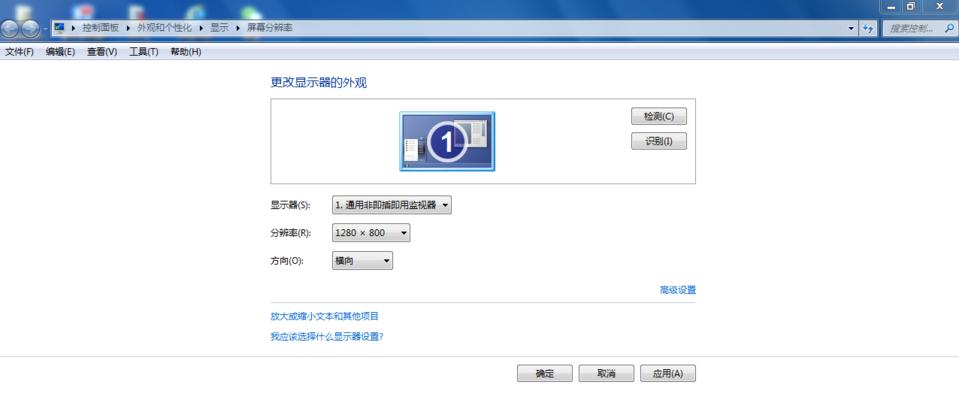Click the Control Panel icon in address bar

pyautogui.click(x=59, y=28)
